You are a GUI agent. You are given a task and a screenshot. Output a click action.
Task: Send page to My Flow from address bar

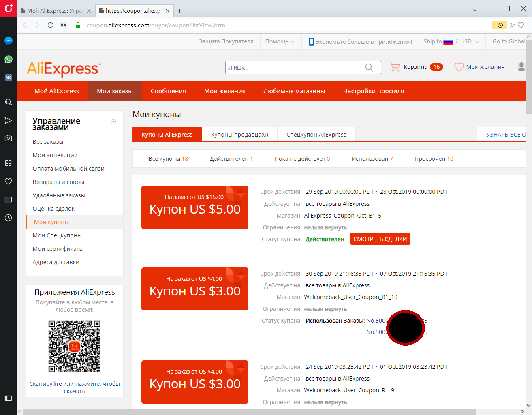pyautogui.click(x=513, y=25)
